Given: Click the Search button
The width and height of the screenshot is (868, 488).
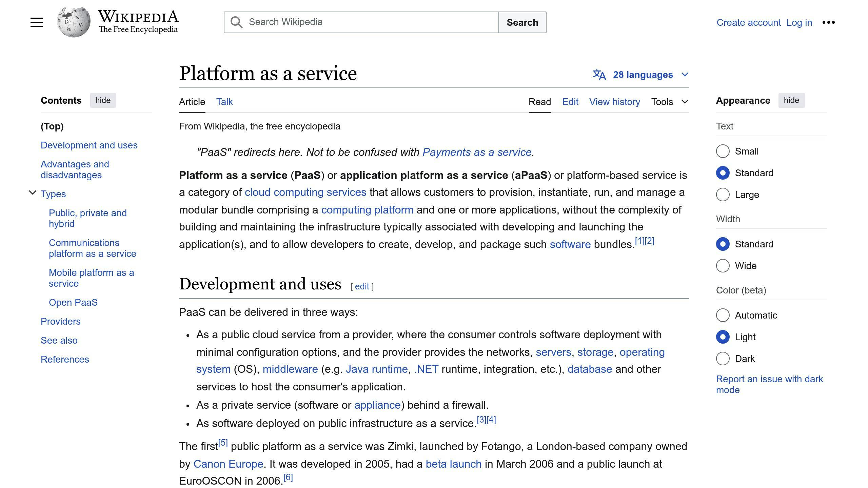Looking at the screenshot, I should click(522, 22).
